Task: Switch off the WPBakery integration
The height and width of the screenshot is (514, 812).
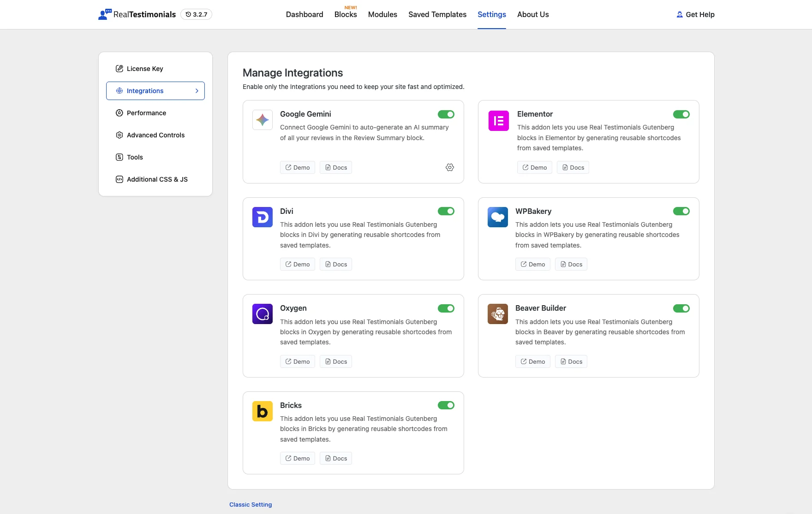Action: point(681,211)
